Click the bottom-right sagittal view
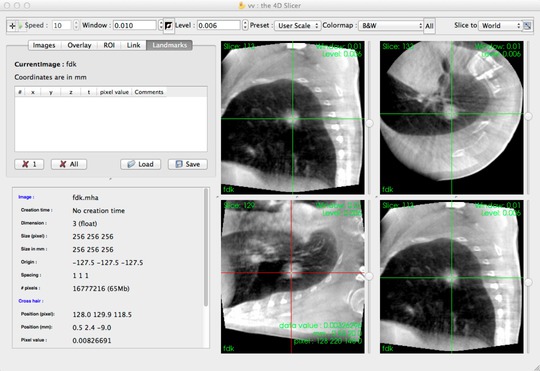 click(x=451, y=277)
